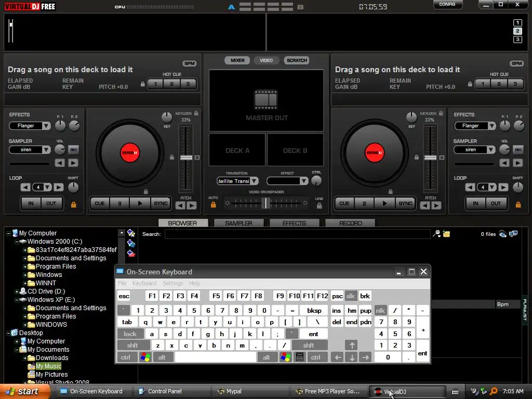The image size is (532, 399).
Task: Toggle the left deck hot cue lock
Action: tap(143, 84)
